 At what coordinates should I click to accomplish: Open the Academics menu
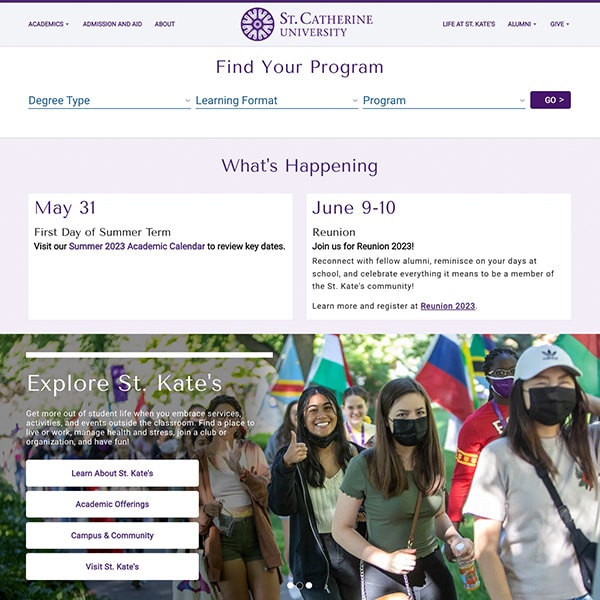pyautogui.click(x=48, y=24)
